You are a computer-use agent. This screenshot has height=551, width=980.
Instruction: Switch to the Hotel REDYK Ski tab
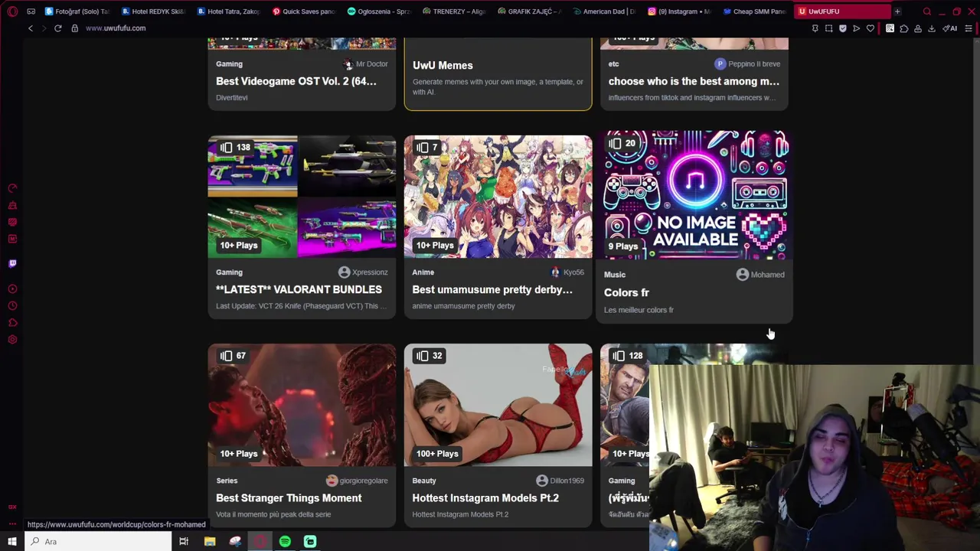152,11
